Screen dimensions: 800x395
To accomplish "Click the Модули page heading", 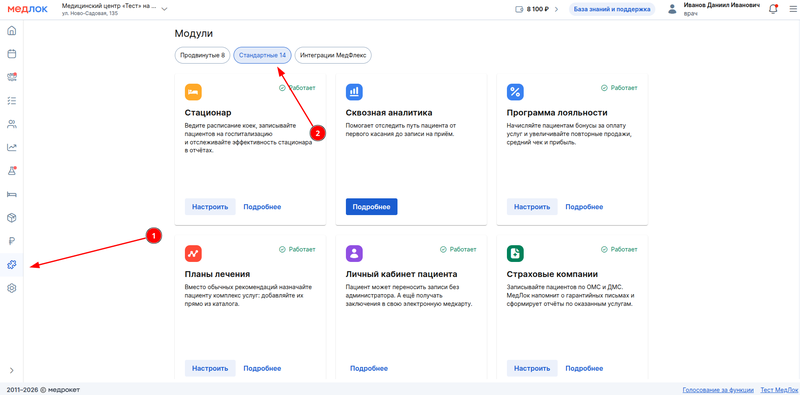I will [x=194, y=34].
